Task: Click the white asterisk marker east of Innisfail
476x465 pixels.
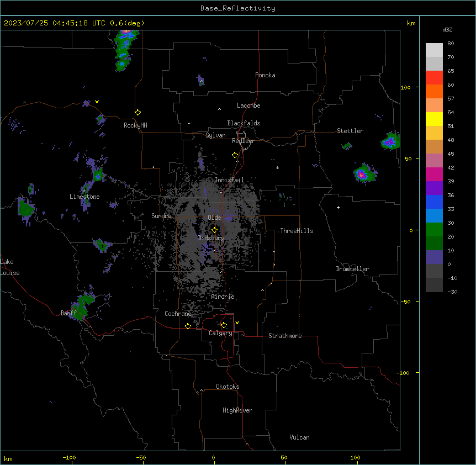Action: (277, 167)
